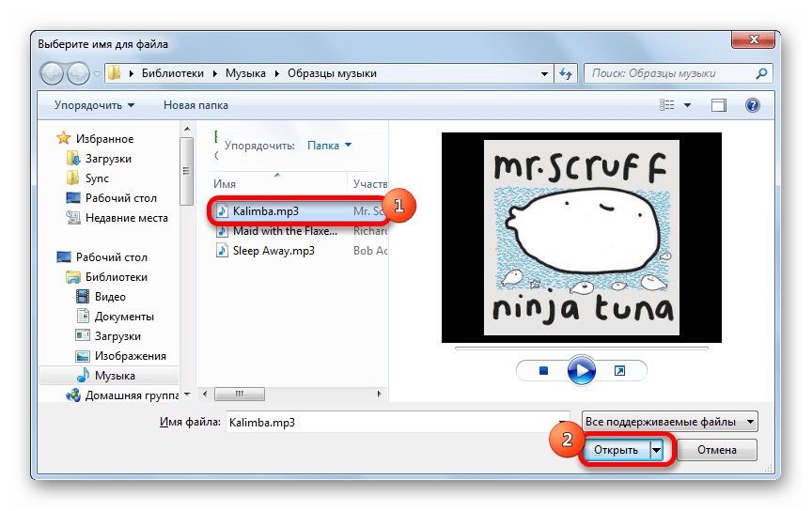The width and height of the screenshot is (812, 511).
Task: Click the Play button in preview pane
Action: pyautogui.click(x=582, y=371)
